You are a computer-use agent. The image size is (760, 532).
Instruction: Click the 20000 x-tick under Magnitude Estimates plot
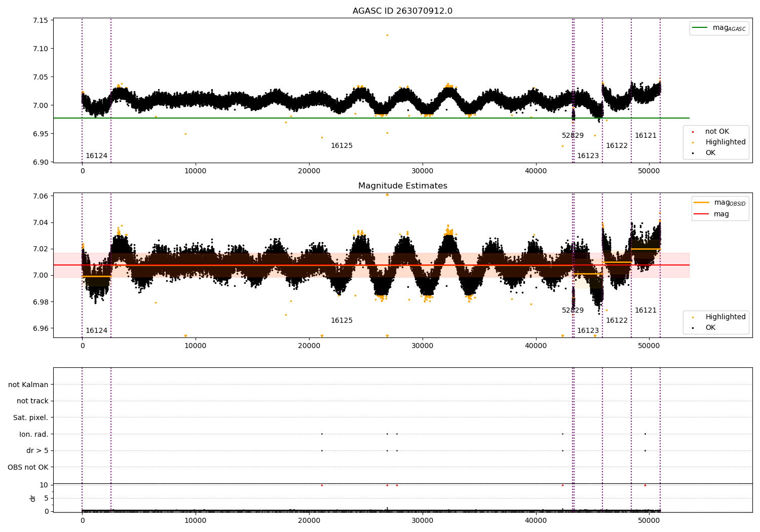309,346
